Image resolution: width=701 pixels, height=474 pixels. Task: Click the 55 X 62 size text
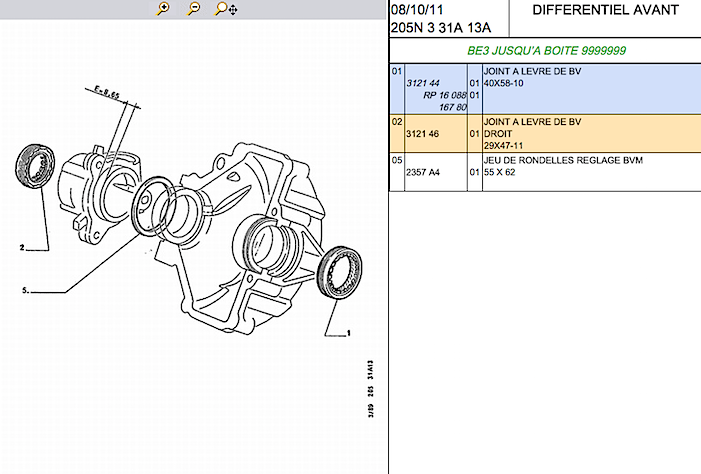(x=499, y=172)
